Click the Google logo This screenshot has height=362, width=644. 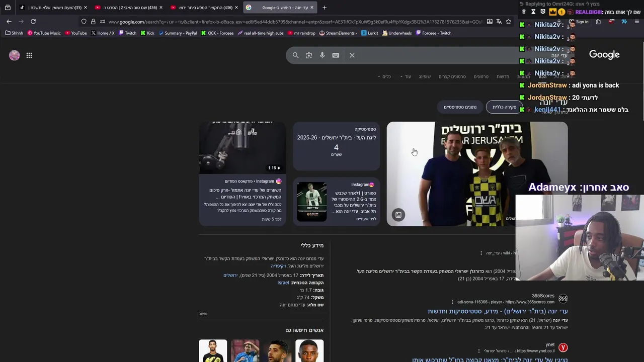(x=604, y=55)
